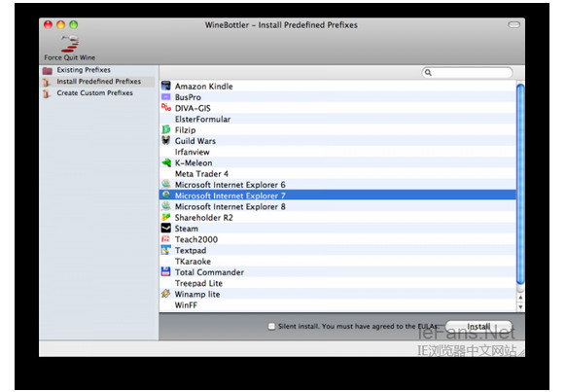Screen dimensions: 566x392
Task: Select the ElsterFormular entry
Action: [202, 119]
